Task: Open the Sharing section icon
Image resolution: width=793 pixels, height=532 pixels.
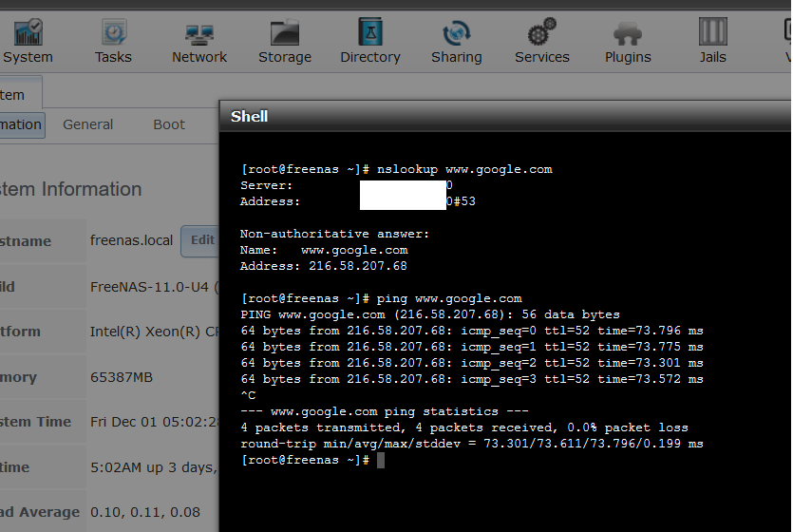Action: (x=456, y=33)
